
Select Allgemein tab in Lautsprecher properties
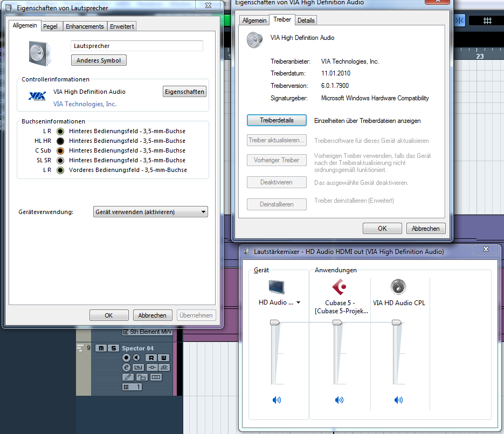tap(25, 25)
